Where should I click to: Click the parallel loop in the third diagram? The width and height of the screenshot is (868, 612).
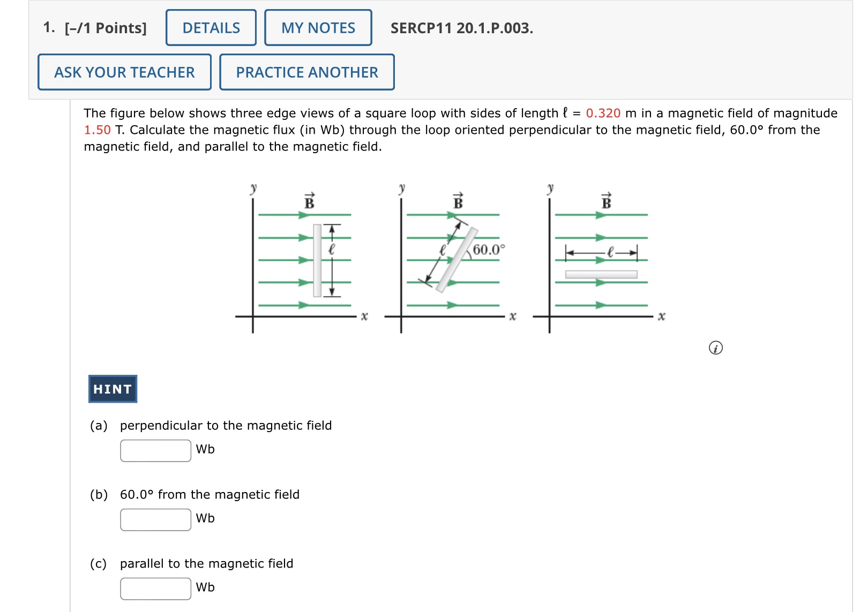[x=601, y=275]
